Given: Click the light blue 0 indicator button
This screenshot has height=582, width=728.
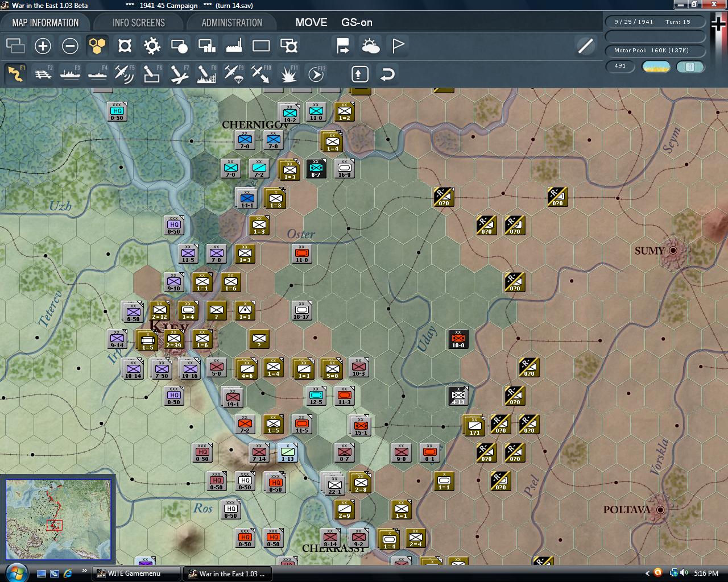Looking at the screenshot, I should pyautogui.click(x=690, y=66).
